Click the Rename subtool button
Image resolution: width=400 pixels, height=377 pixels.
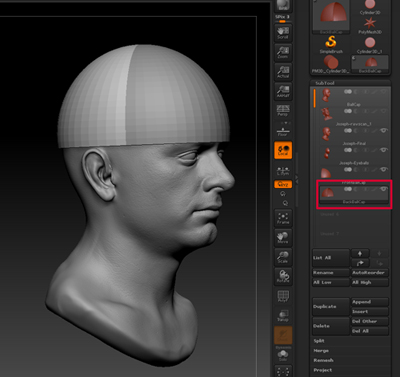pyautogui.click(x=331, y=273)
